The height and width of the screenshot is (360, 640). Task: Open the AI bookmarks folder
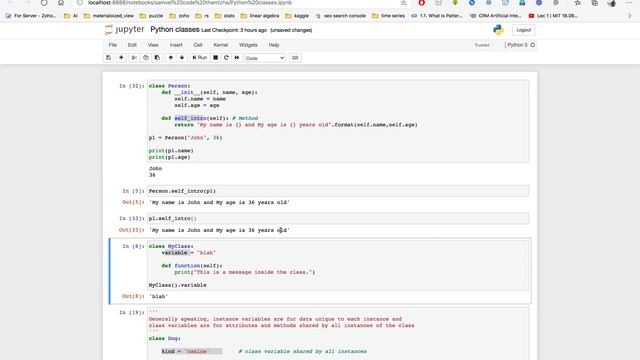coord(71,16)
